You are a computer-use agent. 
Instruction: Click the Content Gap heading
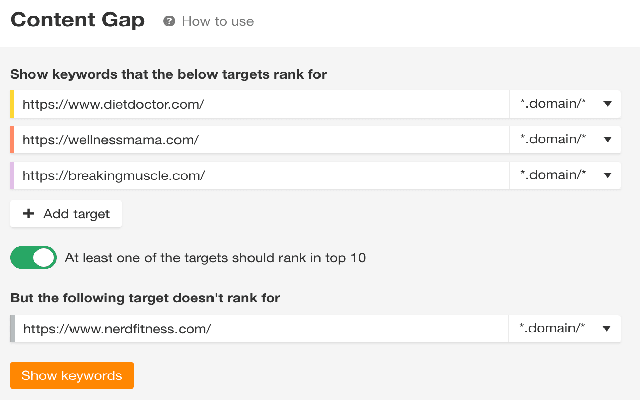77,20
